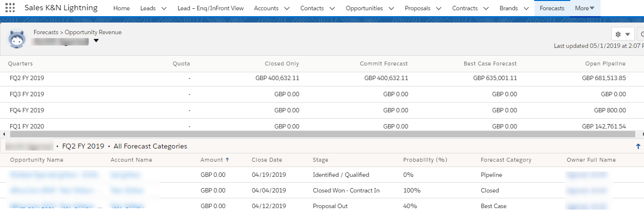Open opportunity link in 04/19/2019 row
Image resolution: width=644 pixels, height=213 pixels.
coord(55,174)
